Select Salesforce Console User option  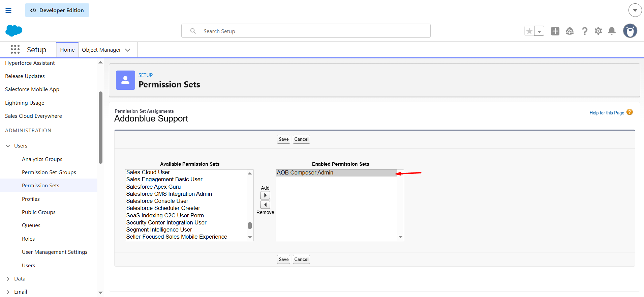pyautogui.click(x=186, y=201)
